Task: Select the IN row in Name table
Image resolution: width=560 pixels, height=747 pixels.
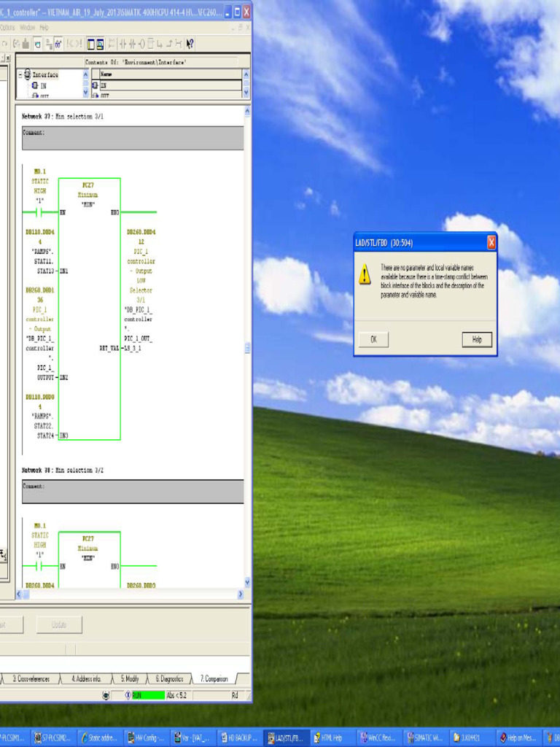Action: pos(171,86)
